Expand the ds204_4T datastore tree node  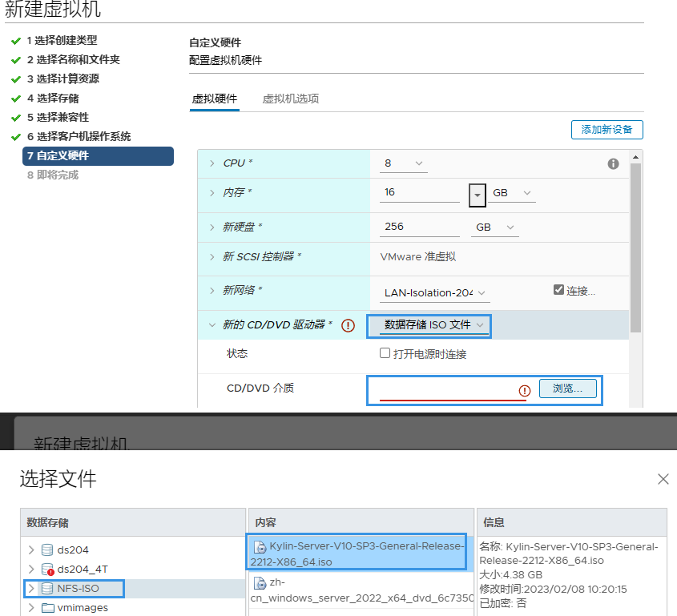(31, 570)
